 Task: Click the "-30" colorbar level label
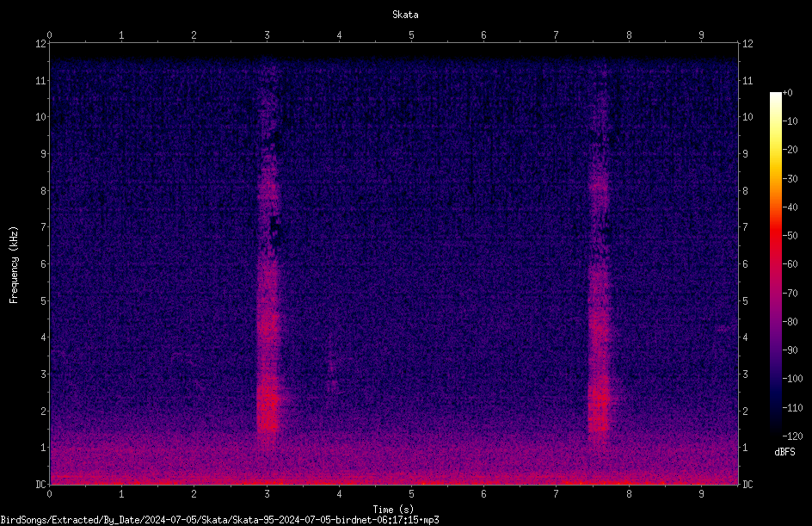[x=790, y=179]
